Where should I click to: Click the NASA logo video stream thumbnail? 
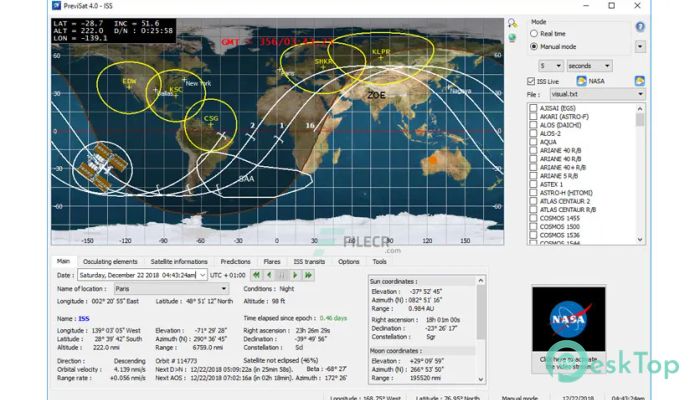point(569,319)
